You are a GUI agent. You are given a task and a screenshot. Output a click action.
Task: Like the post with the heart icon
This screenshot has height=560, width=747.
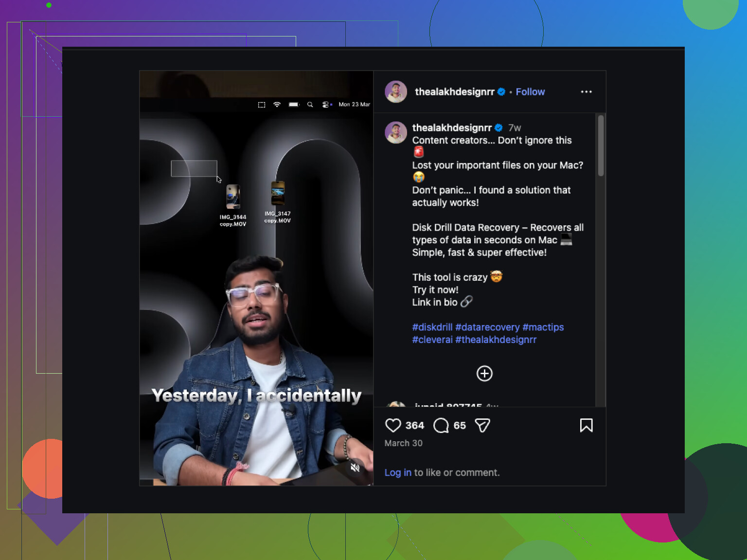pos(393,426)
